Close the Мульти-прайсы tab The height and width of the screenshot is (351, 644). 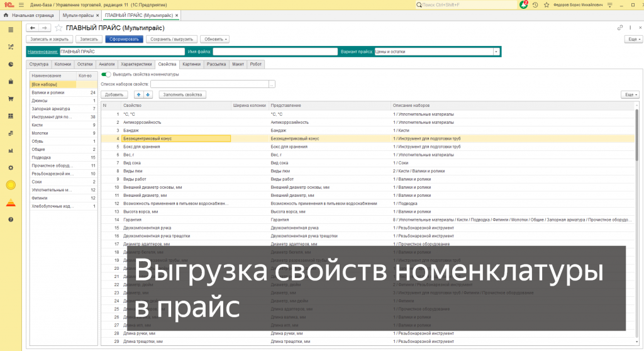pos(97,15)
